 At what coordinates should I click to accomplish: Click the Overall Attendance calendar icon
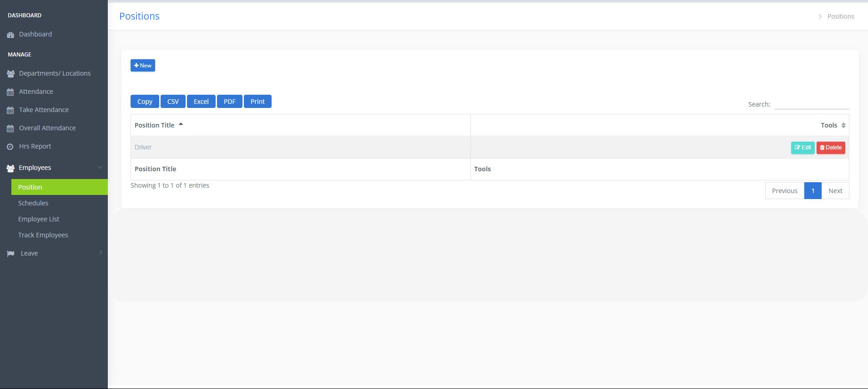(10, 128)
